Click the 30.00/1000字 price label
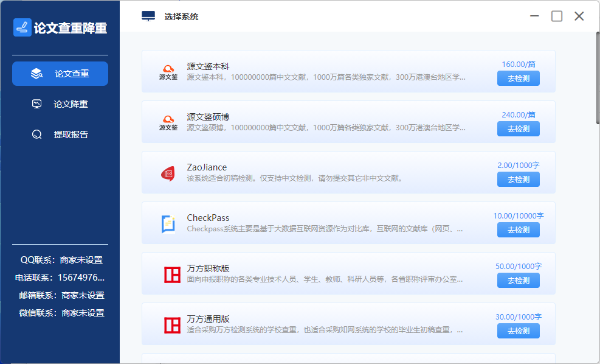Screen dimensions: 600x364 point(518,317)
